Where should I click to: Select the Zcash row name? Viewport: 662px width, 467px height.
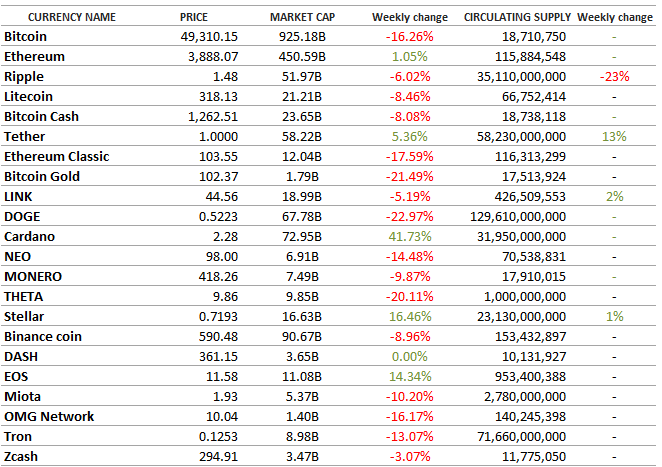pos(21,457)
